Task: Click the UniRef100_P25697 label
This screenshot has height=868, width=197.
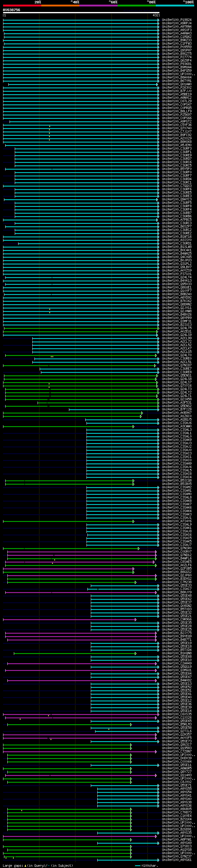Action: tap(177, 115)
